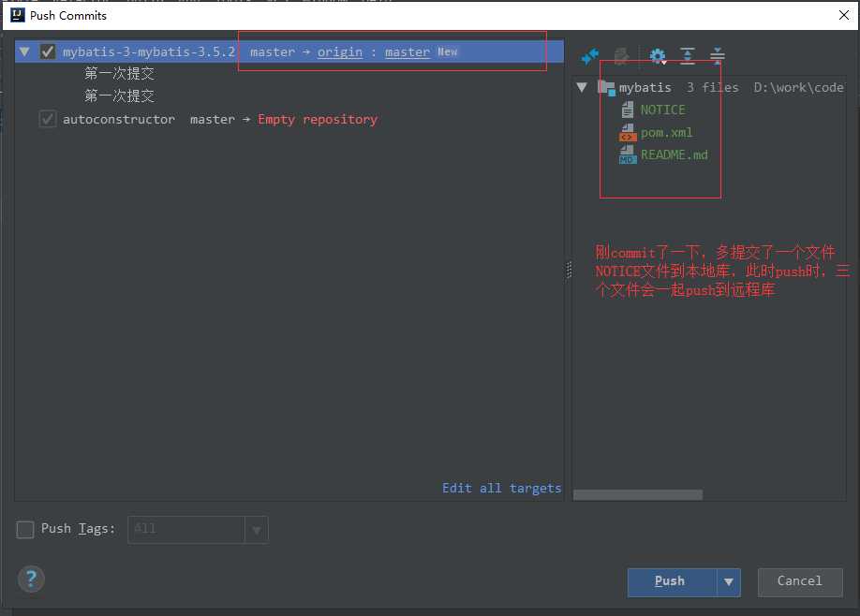The height and width of the screenshot is (616, 860).
Task: Click the README.md file icon
Action: point(628,155)
